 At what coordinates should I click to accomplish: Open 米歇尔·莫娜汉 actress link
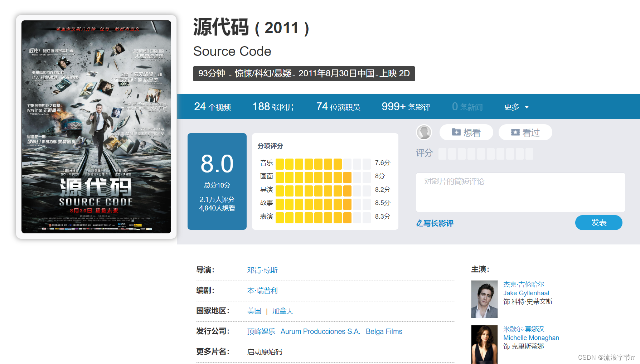[524, 329]
